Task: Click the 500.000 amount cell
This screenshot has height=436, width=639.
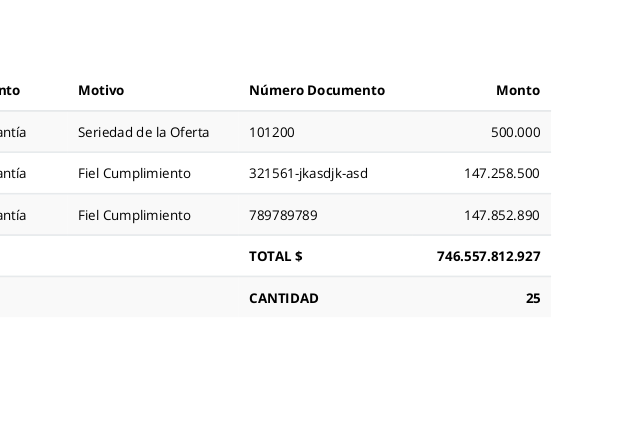Action: [x=515, y=132]
